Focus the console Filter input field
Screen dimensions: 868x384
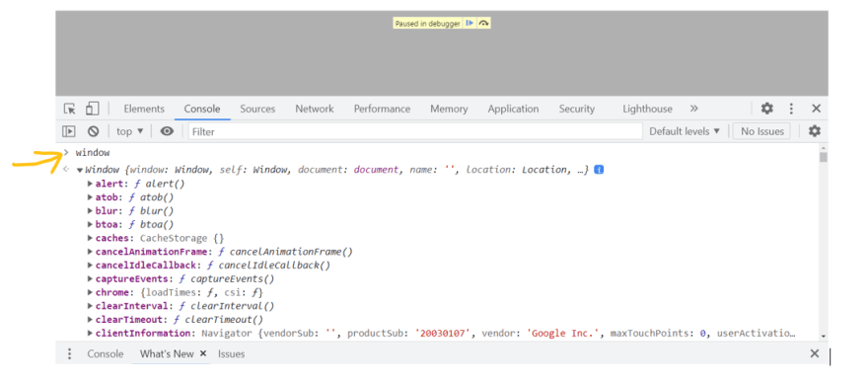(x=415, y=131)
